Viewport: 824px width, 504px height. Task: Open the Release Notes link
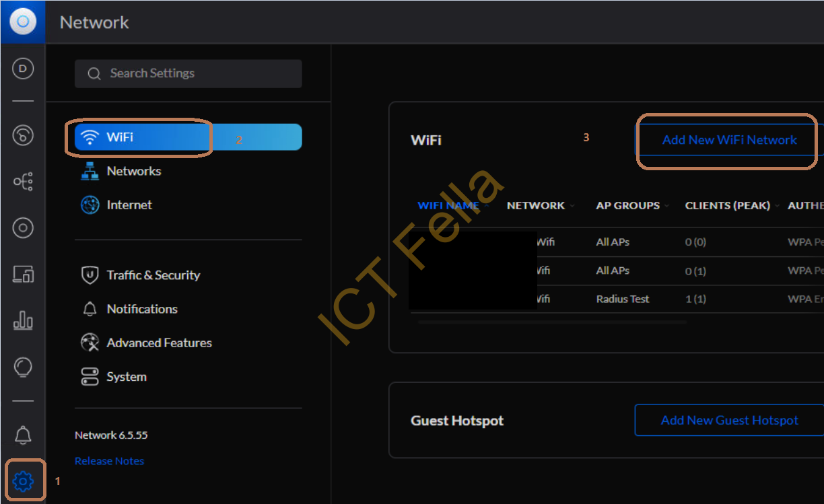(109, 461)
